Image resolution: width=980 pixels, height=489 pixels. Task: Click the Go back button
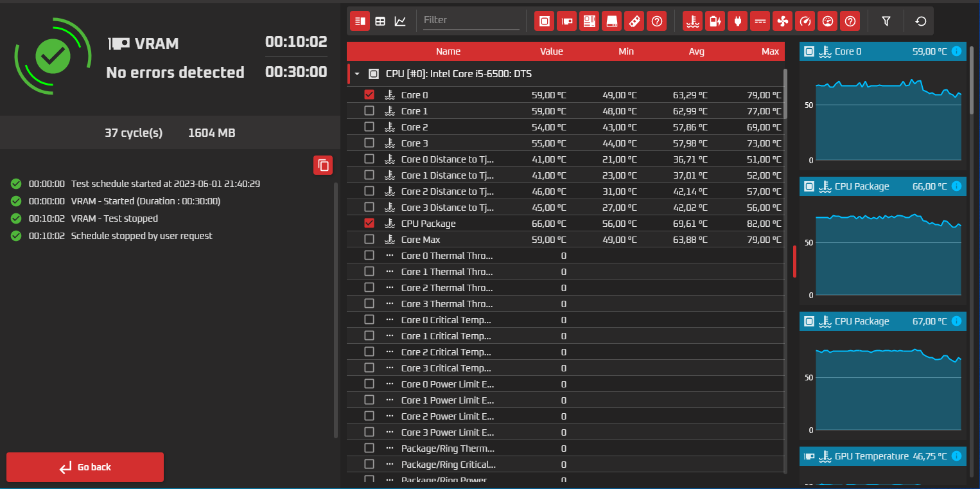pyautogui.click(x=85, y=467)
